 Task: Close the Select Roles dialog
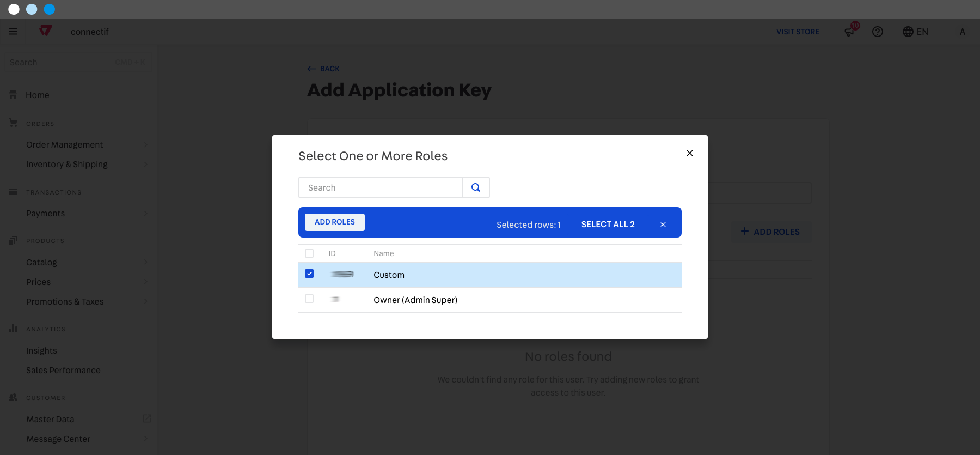coord(690,153)
